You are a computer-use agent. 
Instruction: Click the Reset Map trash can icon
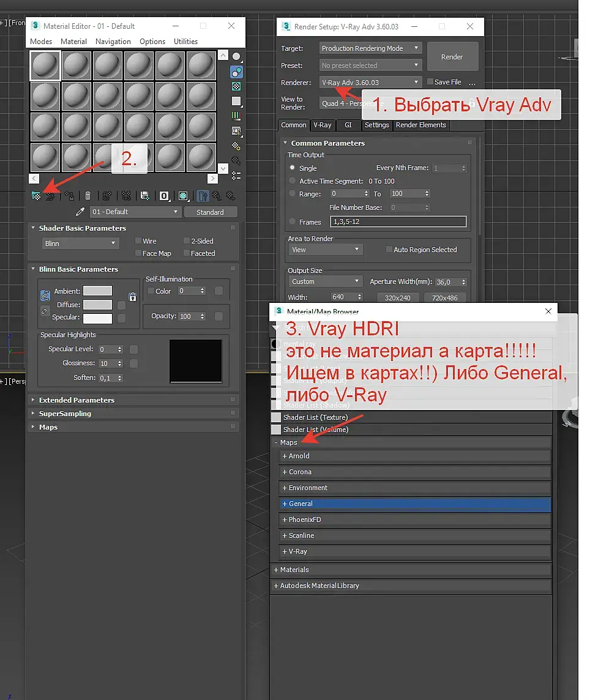(x=88, y=196)
